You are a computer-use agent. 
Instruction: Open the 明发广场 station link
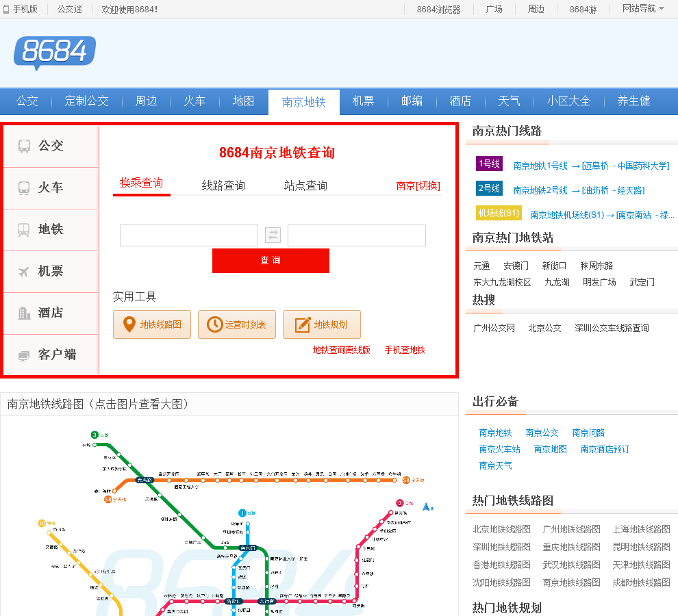(x=599, y=282)
